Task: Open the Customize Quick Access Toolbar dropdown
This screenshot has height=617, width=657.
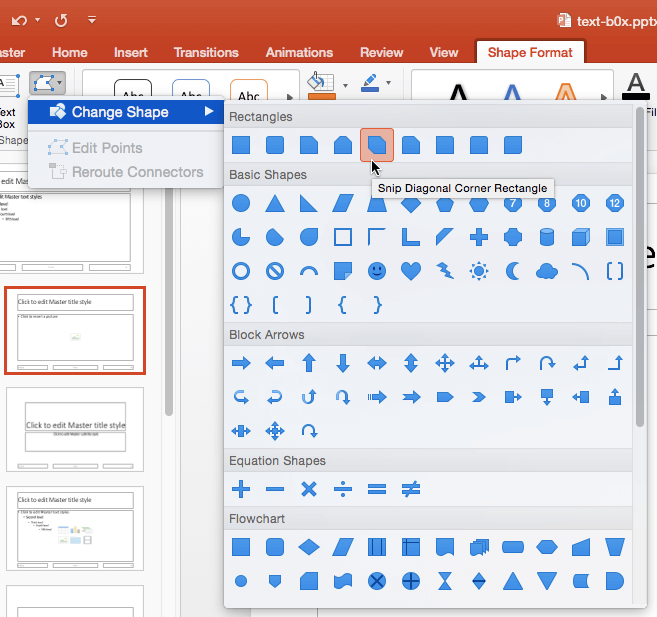Action: (x=92, y=19)
